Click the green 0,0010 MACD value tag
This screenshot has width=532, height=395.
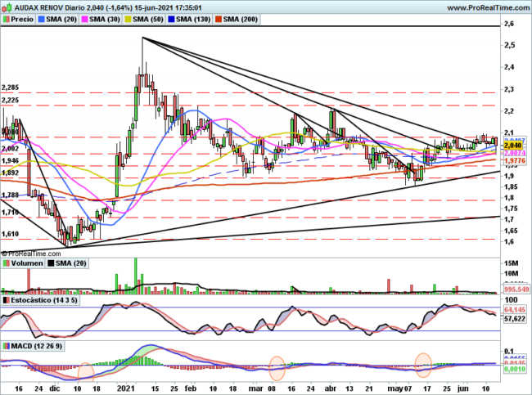click(x=515, y=369)
